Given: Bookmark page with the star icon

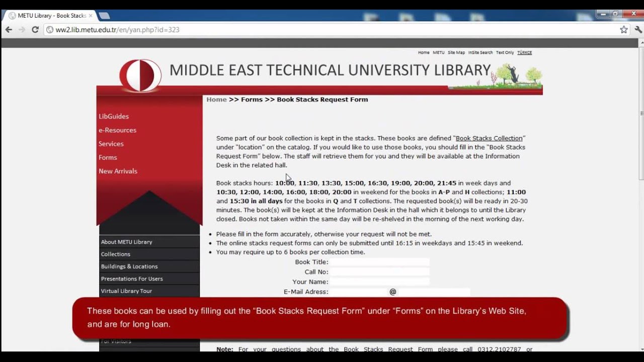Looking at the screenshot, I should tap(624, 30).
